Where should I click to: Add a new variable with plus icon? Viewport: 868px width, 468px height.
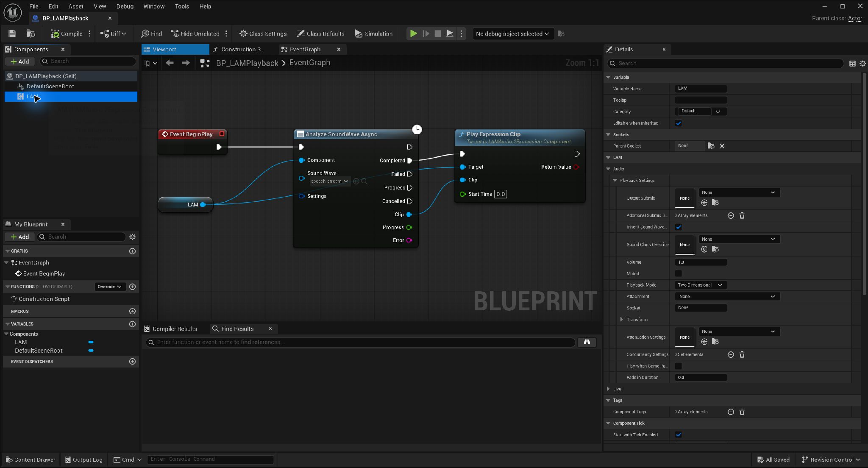pos(132,324)
